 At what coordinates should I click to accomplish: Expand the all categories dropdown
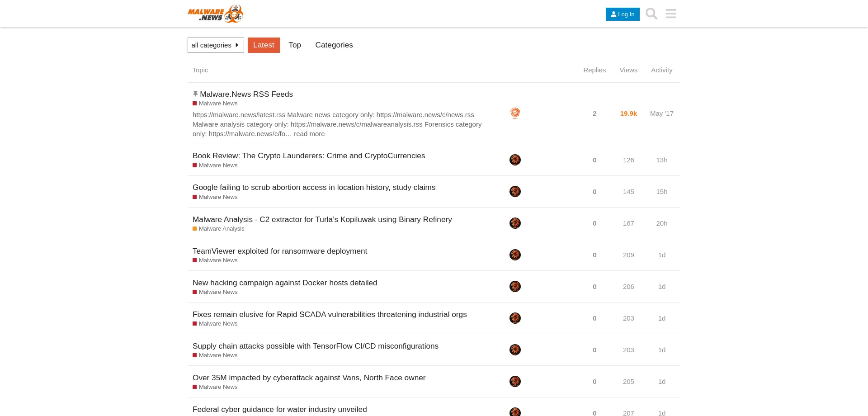pyautogui.click(x=216, y=45)
